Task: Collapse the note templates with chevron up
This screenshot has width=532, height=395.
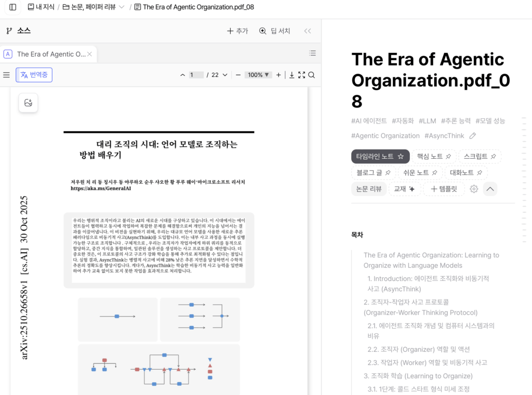Action: [x=490, y=189]
